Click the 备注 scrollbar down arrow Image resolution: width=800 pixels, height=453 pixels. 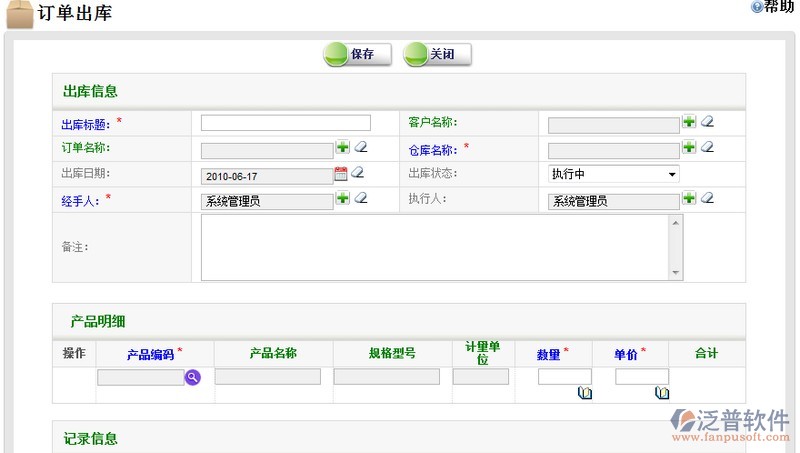[x=676, y=272]
